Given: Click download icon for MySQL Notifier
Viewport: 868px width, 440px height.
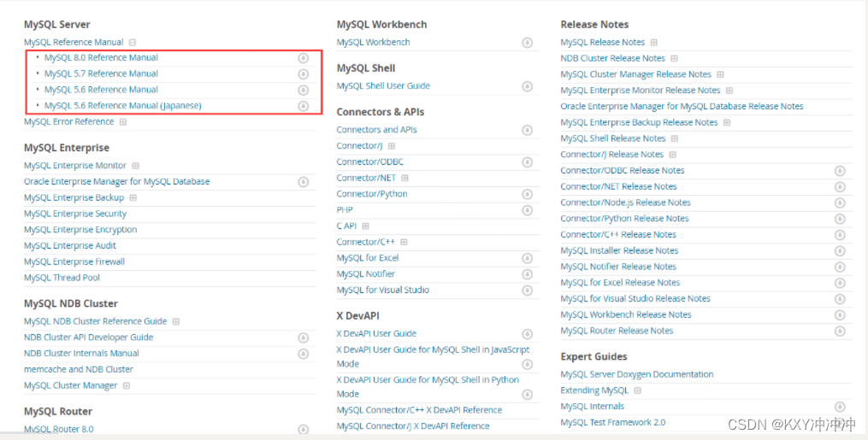Looking at the screenshot, I should point(527,274).
